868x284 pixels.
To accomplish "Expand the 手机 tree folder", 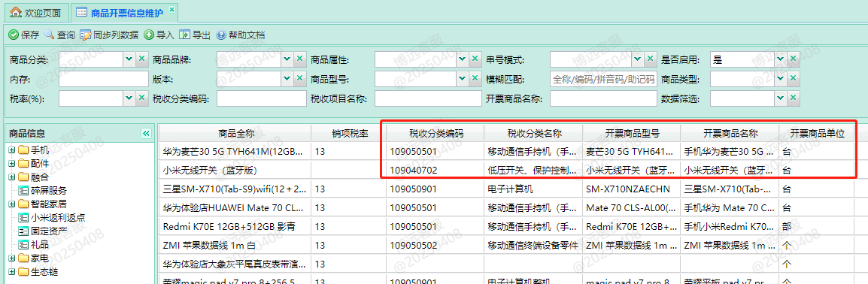I will 11,150.
